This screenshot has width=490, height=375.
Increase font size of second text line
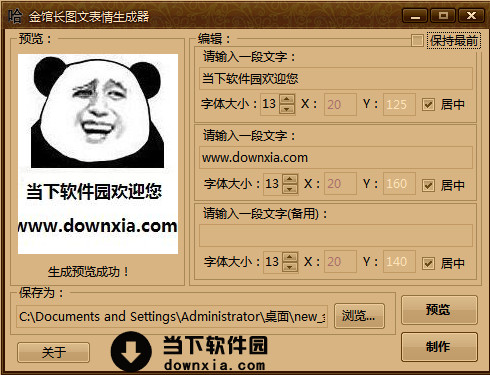tap(290, 179)
